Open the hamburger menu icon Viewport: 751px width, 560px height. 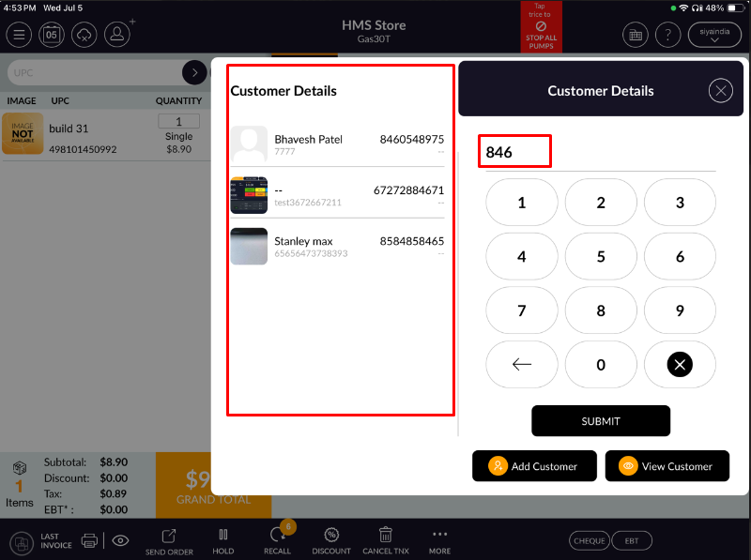pyautogui.click(x=19, y=35)
